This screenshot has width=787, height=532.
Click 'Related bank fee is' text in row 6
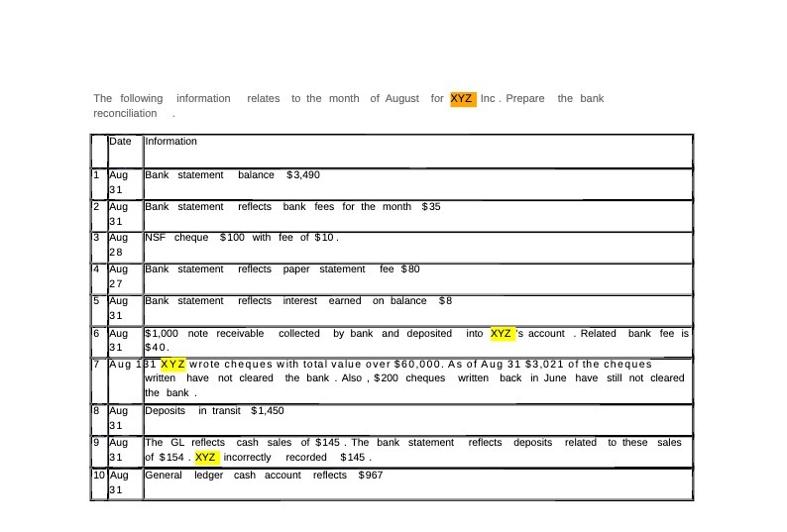click(x=635, y=334)
